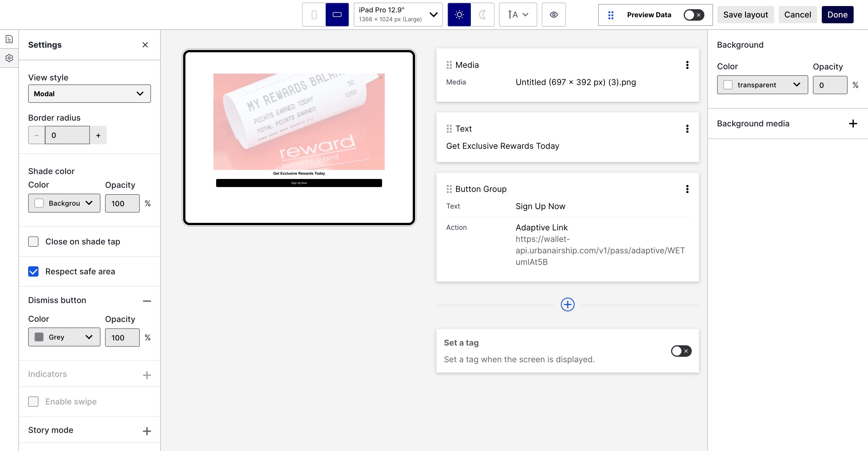Open pages panel icon in left sidebar
This screenshot has width=868, height=451.
(x=9, y=39)
